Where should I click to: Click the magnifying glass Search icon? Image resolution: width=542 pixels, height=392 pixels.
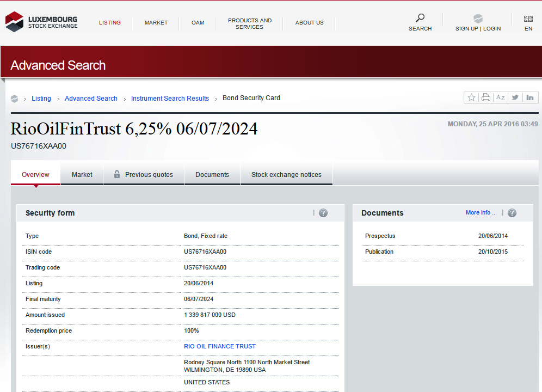pos(420,18)
